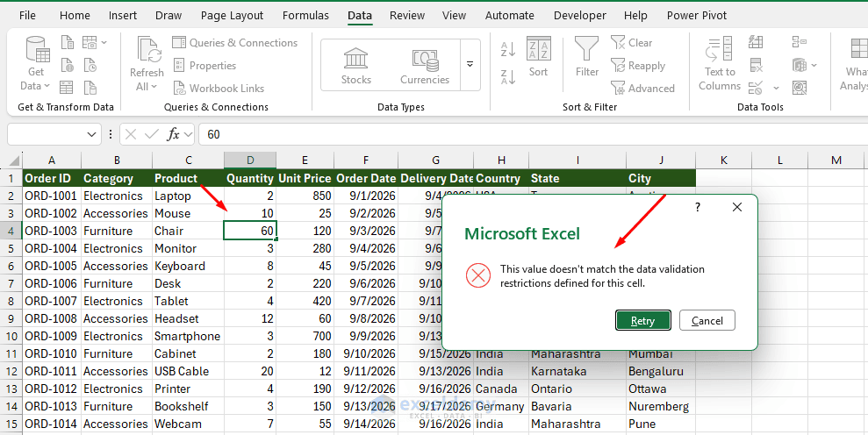Viewport: 868px width, 435px height.
Task: Switch to the Review tab
Action: 407,16
